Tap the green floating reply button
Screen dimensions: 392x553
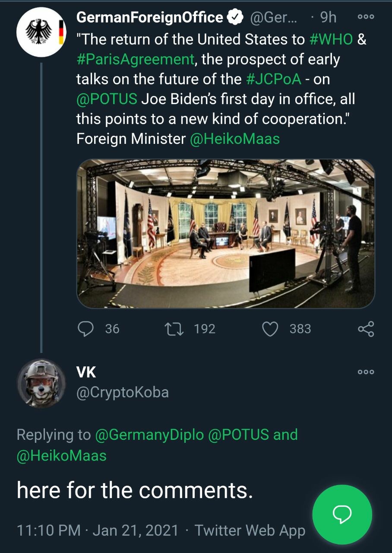(342, 515)
